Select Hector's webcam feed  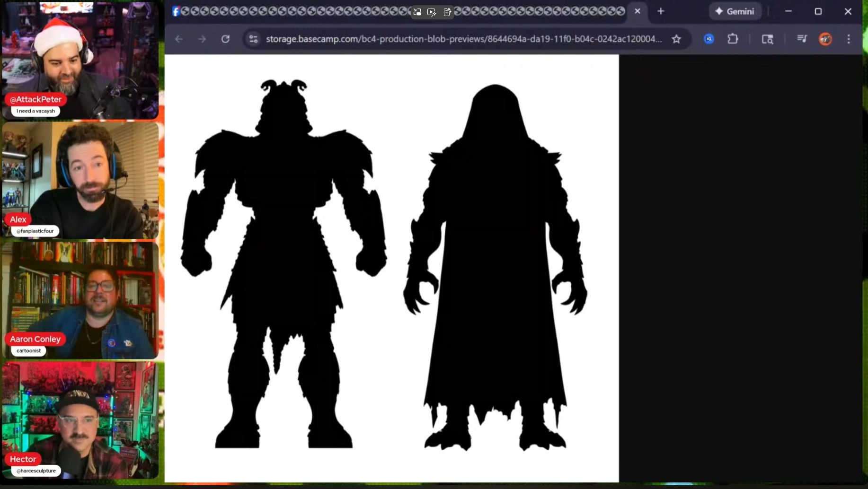(80, 420)
